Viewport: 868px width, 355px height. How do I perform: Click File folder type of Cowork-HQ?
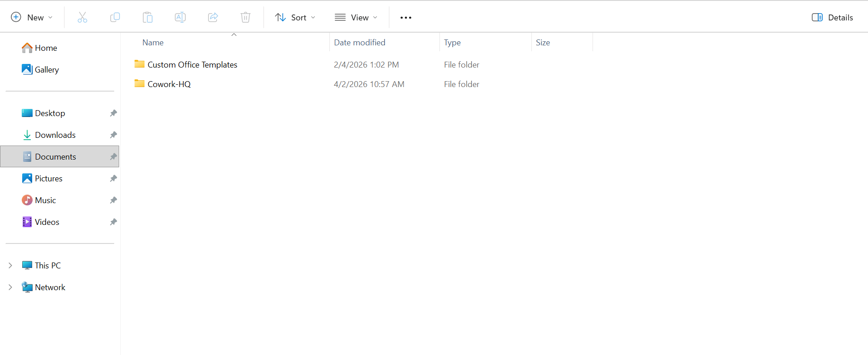pos(462,84)
